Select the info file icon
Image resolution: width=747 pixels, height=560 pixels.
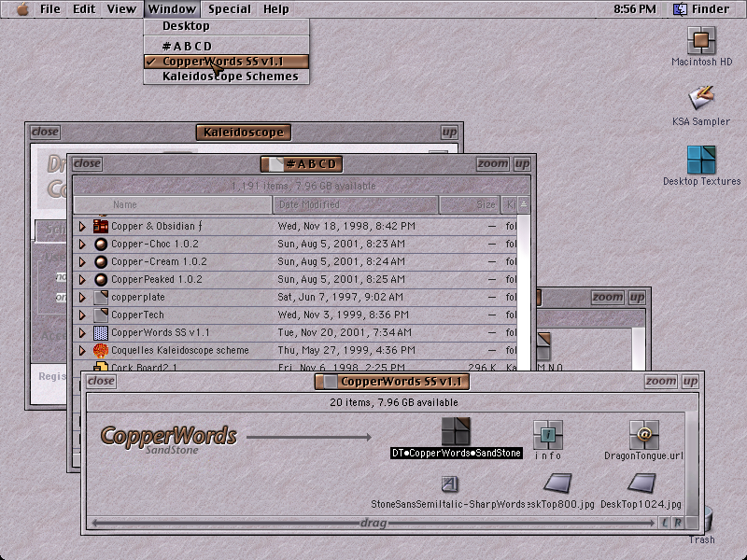pyautogui.click(x=548, y=434)
